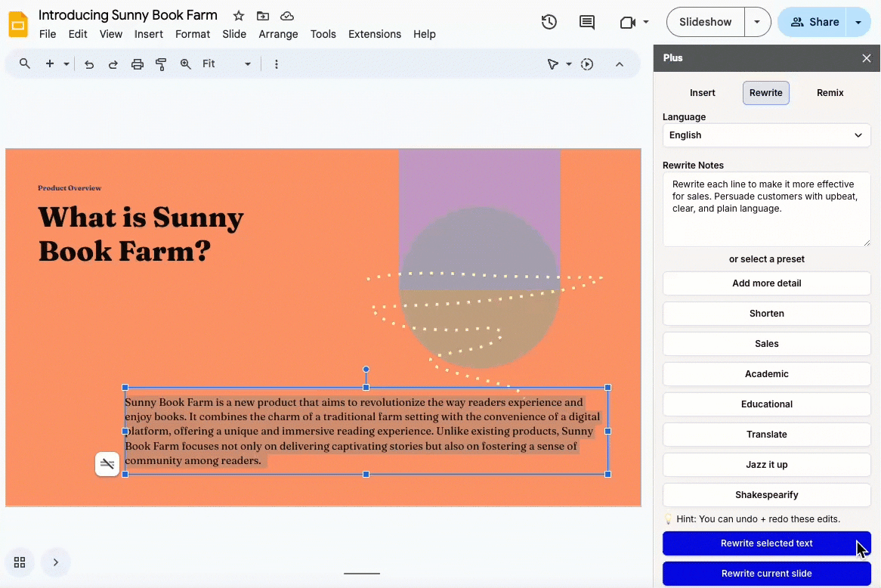Click the Product Overview label on slide
The height and width of the screenshot is (588, 881).
click(70, 188)
